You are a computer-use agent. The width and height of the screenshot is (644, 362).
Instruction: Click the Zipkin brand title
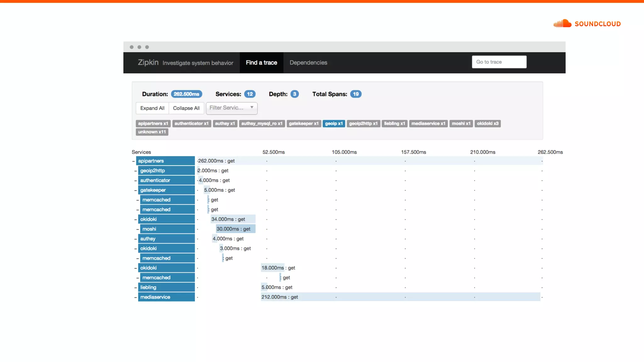coord(148,63)
